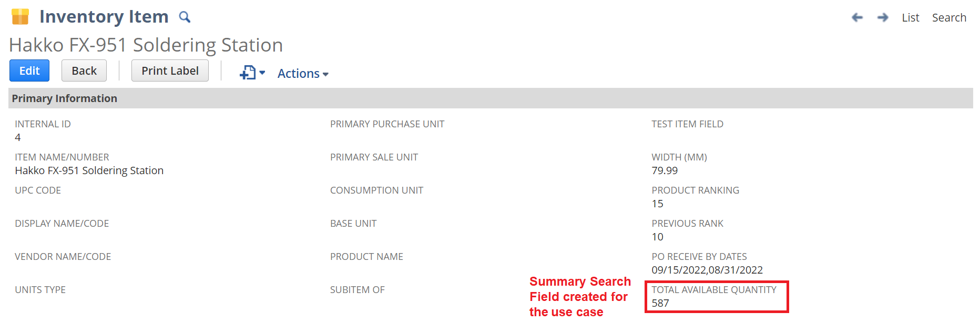980x322 pixels.
Task: Collapse the Primary Information section header
Action: coord(65,98)
